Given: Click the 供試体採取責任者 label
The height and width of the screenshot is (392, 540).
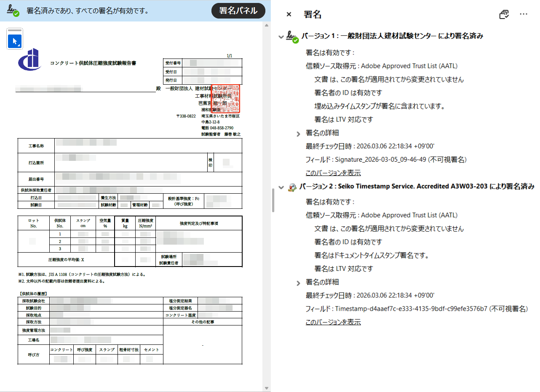Looking at the screenshot, I should point(36,190).
